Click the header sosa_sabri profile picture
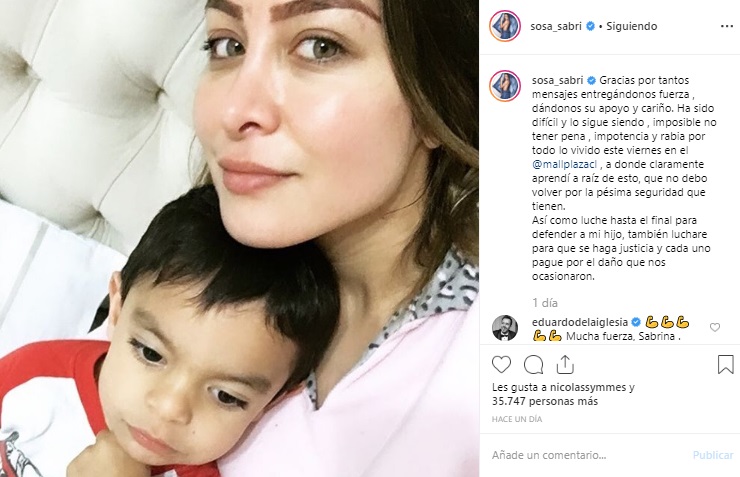Image resolution: width=740 pixels, height=477 pixels. (505, 26)
